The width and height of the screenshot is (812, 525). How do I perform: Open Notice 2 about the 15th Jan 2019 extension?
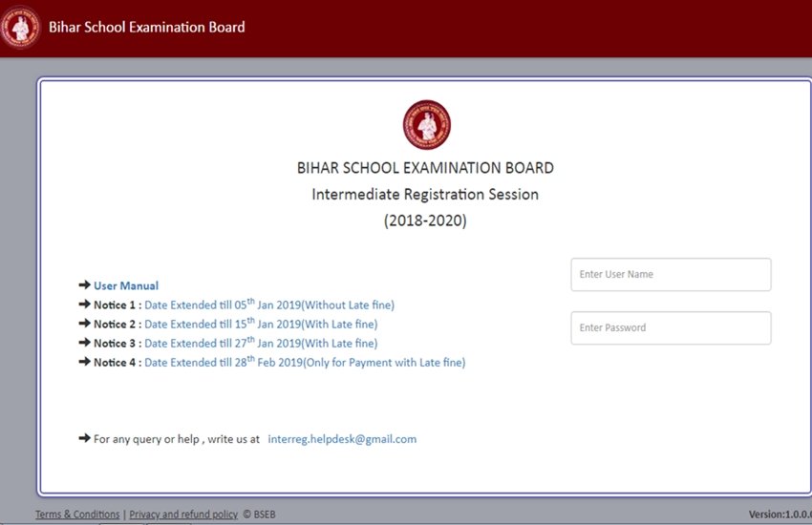pyautogui.click(x=261, y=325)
